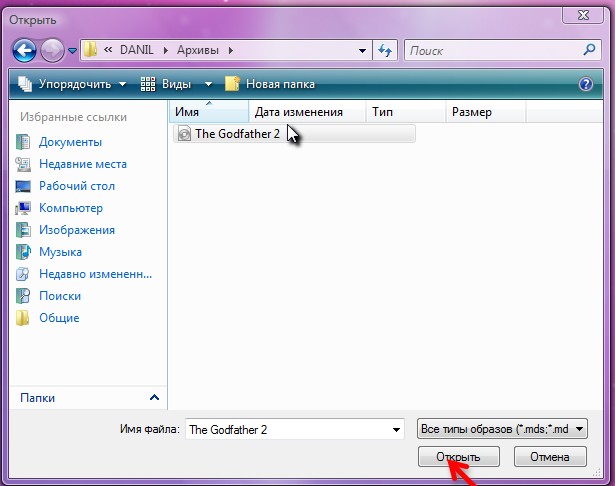Click the Музыка note icon
Viewport: 615px width, 486px height.
[x=23, y=252]
